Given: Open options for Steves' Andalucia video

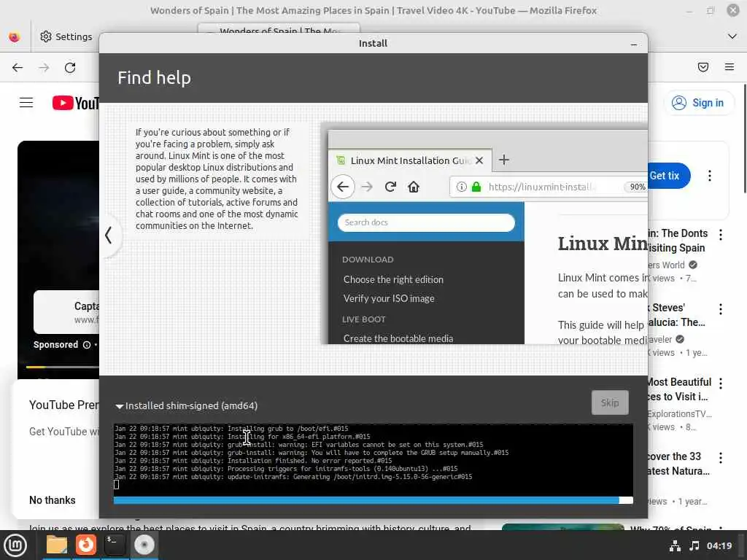Looking at the screenshot, I should 721,309.
